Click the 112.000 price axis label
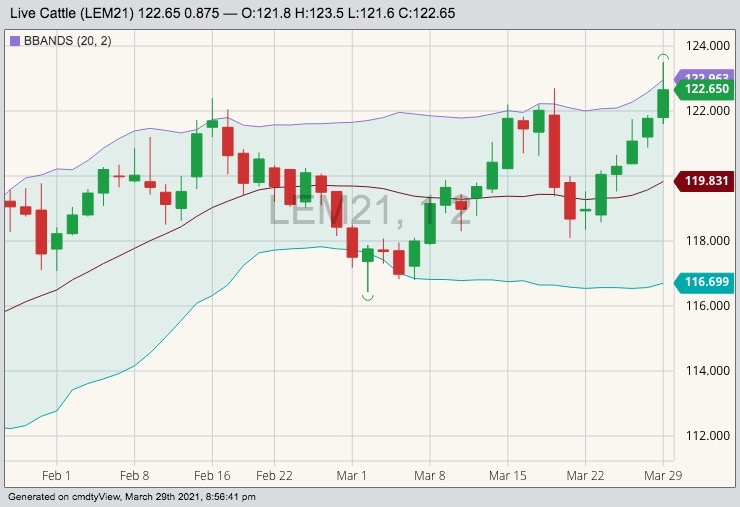The height and width of the screenshot is (507, 740). pos(707,436)
